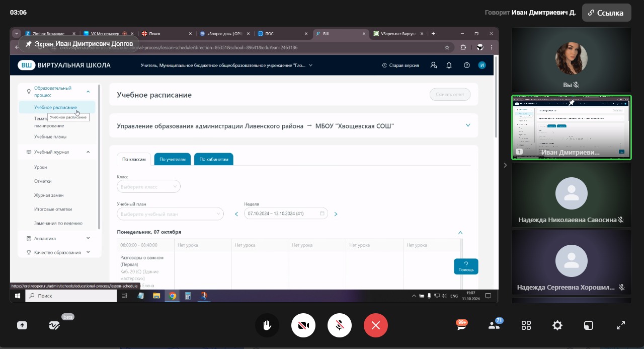This screenshot has width=644, height=349.
Task: Raise your hand in the call
Action: (267, 325)
